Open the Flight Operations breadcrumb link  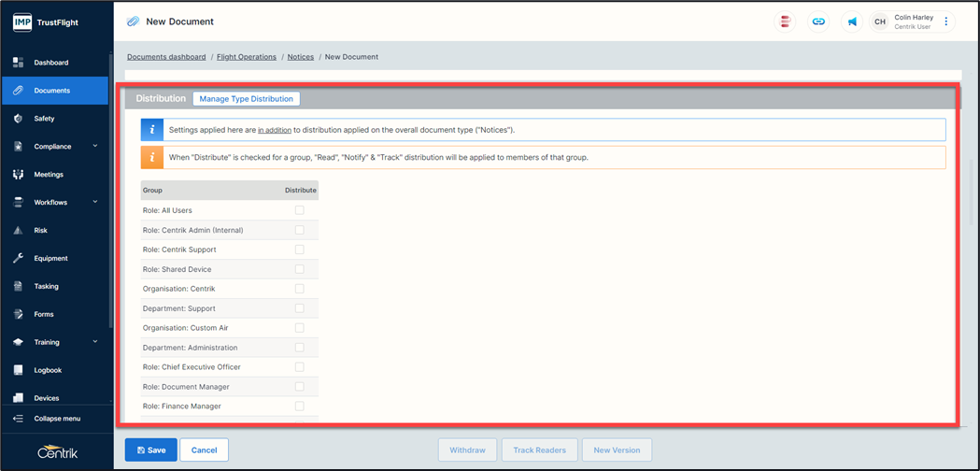point(247,57)
